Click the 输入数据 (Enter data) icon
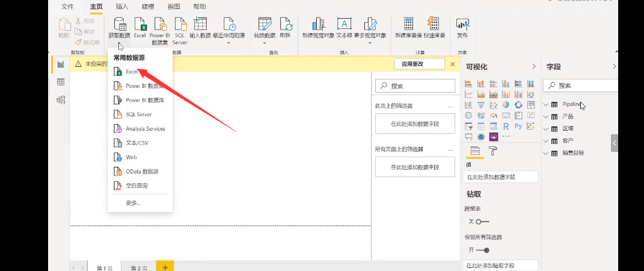644x271 pixels. tap(200, 24)
